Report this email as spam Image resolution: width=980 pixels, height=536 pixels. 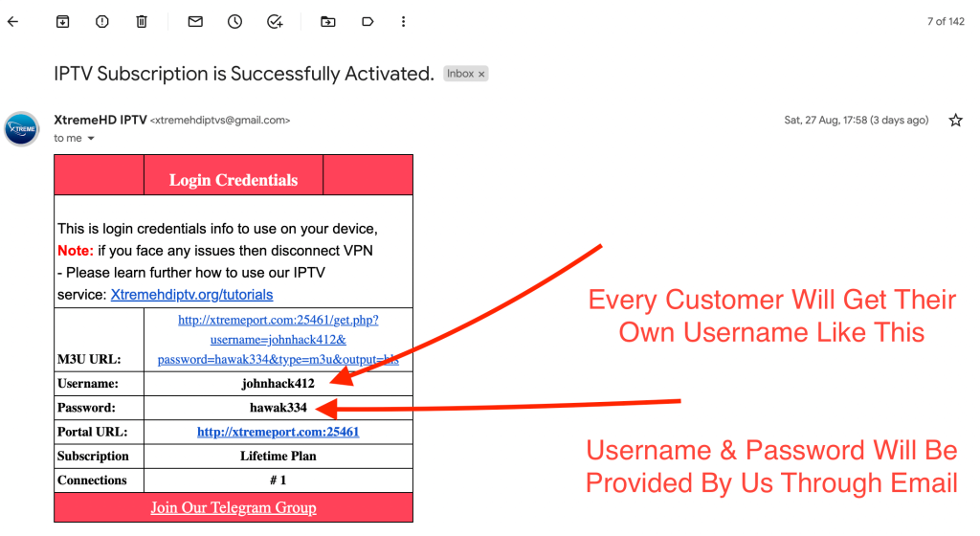(x=101, y=22)
